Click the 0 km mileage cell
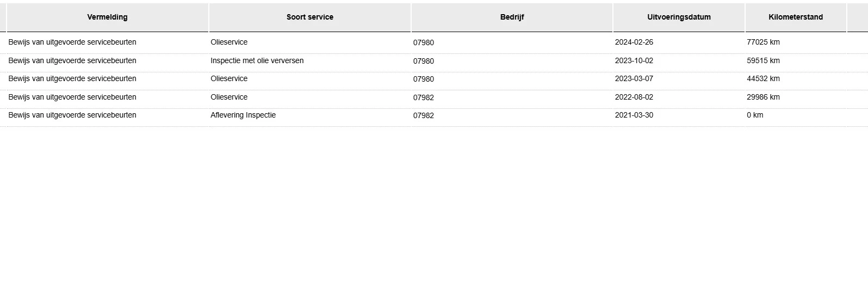 point(755,115)
